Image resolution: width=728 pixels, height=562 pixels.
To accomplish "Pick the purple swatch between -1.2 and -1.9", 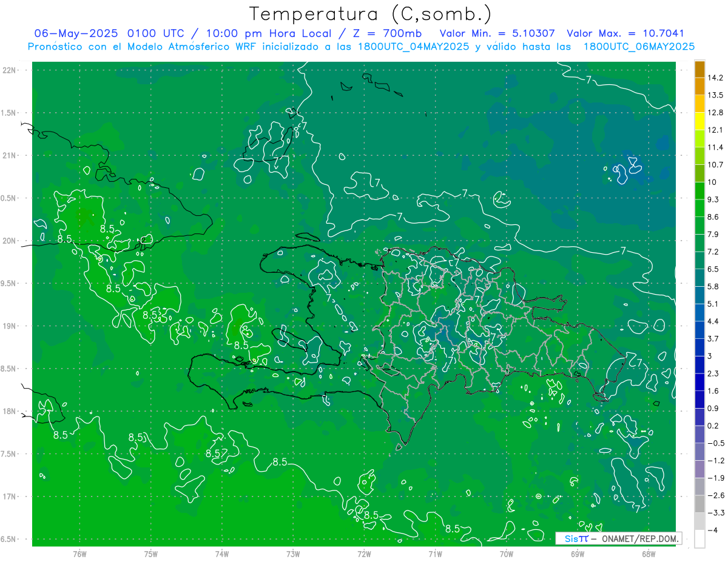I will [x=699, y=469].
